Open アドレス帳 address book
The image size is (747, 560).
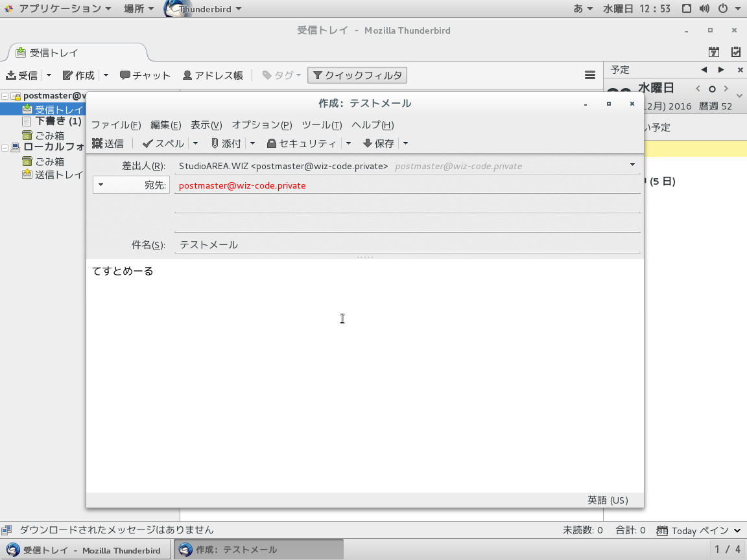tap(213, 75)
